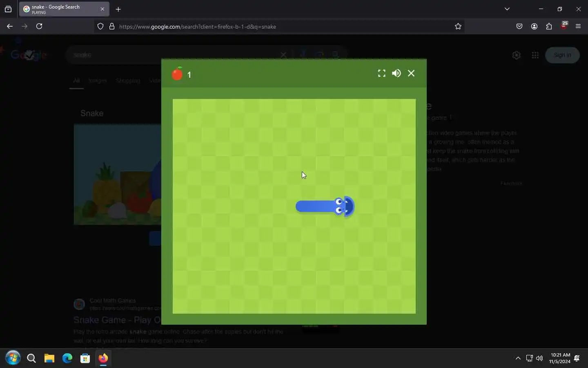The height and width of the screenshot is (368, 588).
Task: Reload the current page
Action: point(39,26)
